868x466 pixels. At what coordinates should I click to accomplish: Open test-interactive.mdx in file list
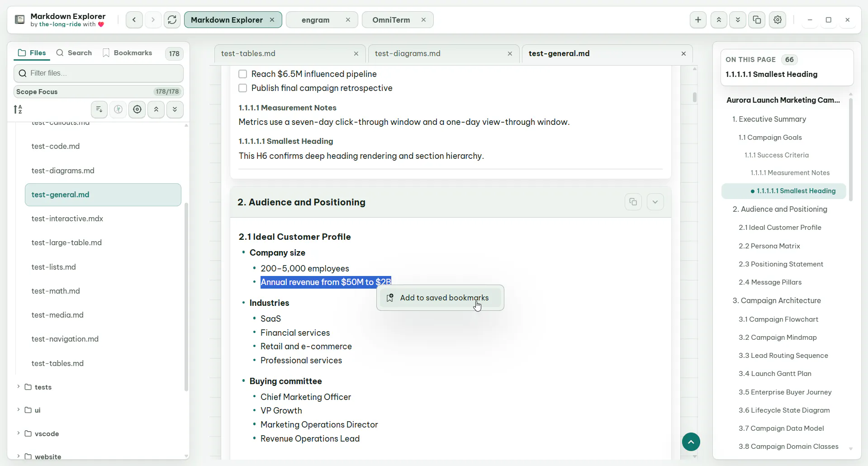(67, 219)
